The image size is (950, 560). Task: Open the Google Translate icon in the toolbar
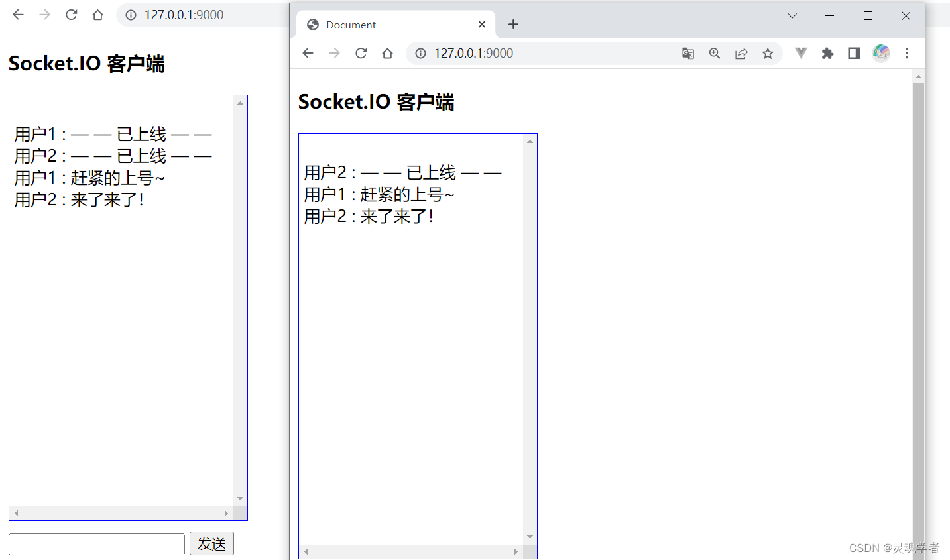[688, 53]
